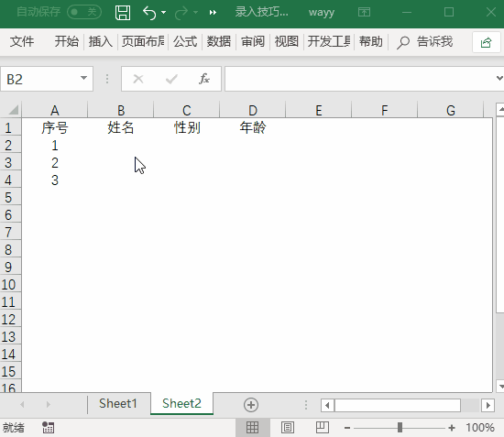Select column A header

[55, 110]
